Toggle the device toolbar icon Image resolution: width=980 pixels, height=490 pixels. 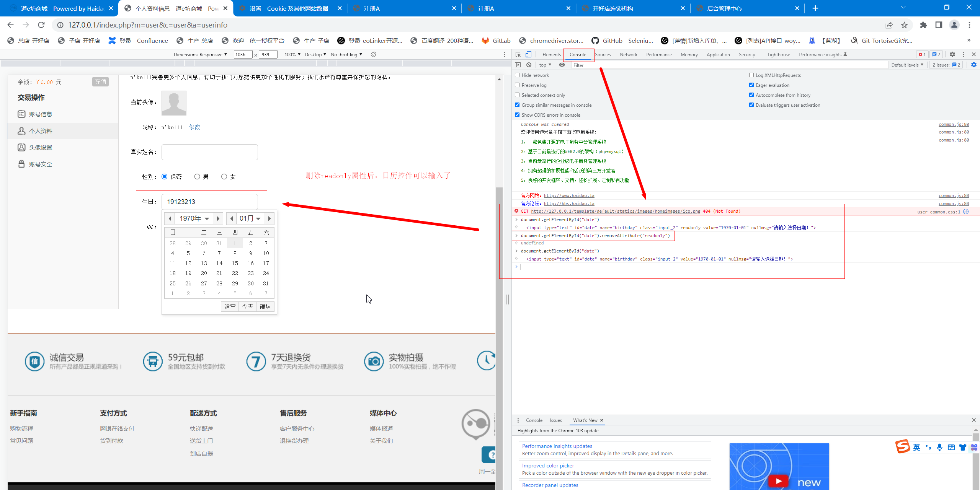[x=528, y=55]
